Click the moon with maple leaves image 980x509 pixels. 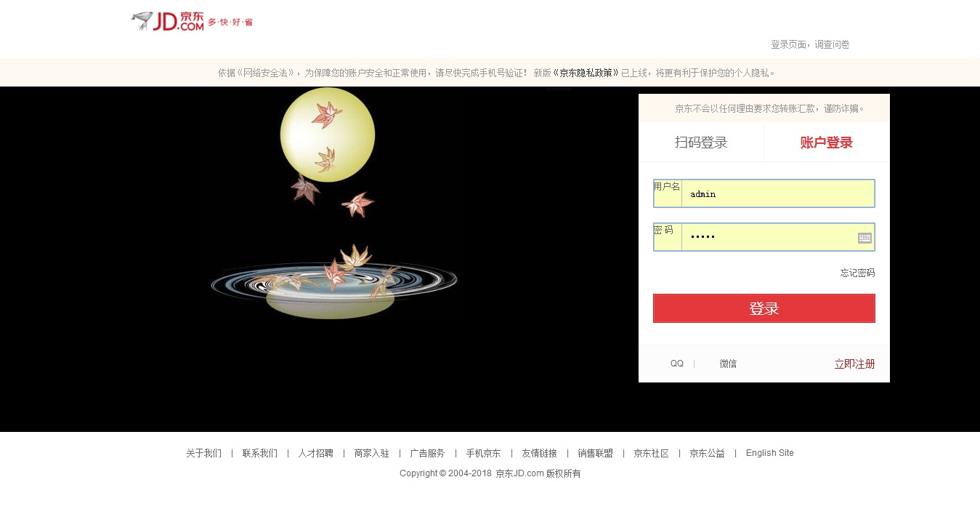click(x=328, y=135)
